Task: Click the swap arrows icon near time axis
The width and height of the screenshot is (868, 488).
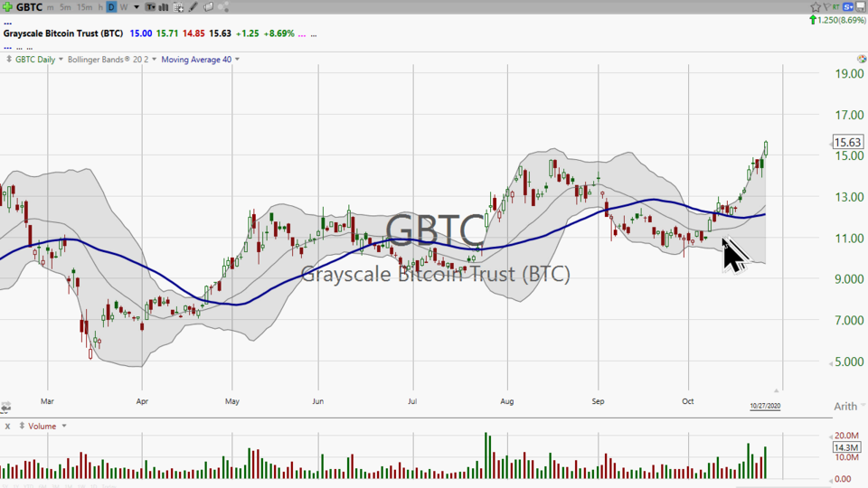Action: point(5,408)
